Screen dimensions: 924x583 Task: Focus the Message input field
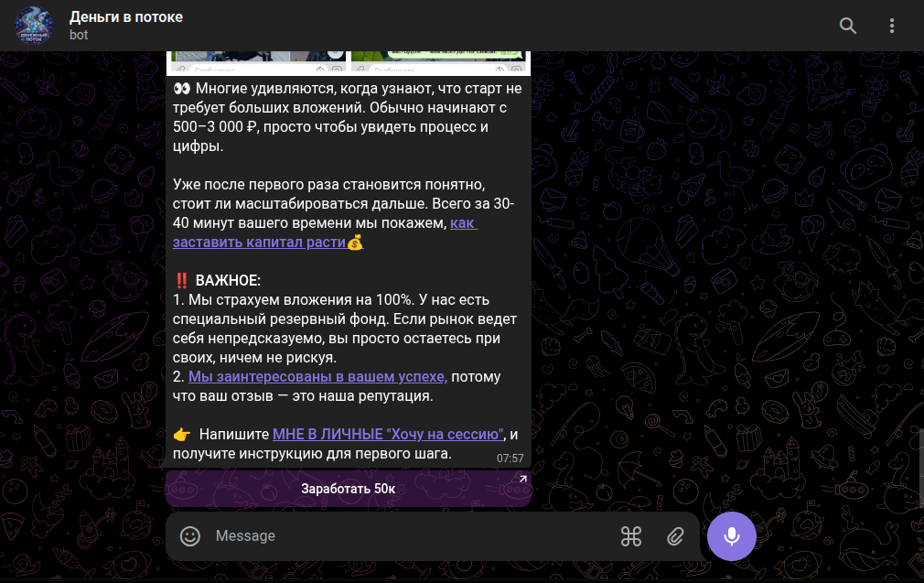coord(413,535)
